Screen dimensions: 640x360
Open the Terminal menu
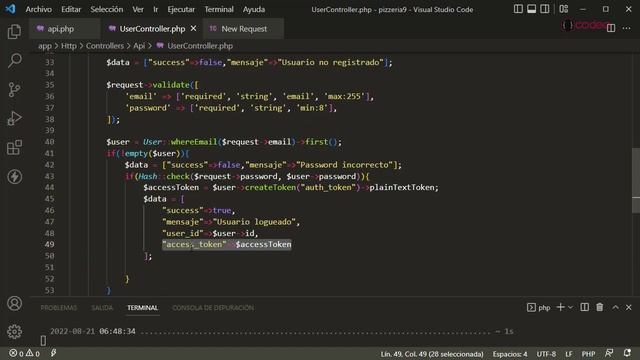pyautogui.click(x=219, y=9)
